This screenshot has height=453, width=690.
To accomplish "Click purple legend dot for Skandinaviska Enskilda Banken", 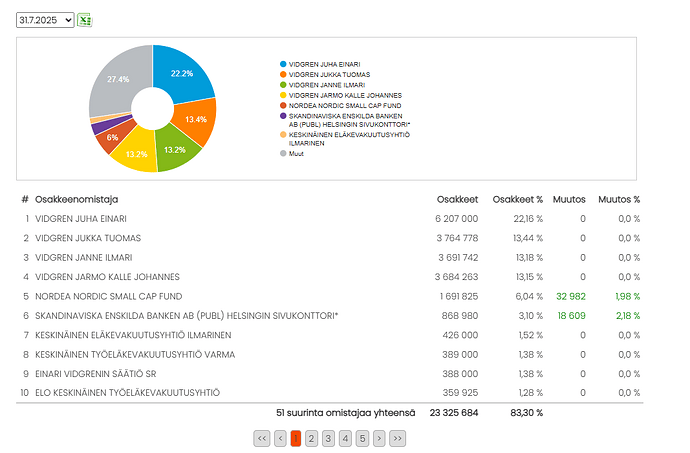I will pyautogui.click(x=283, y=116).
